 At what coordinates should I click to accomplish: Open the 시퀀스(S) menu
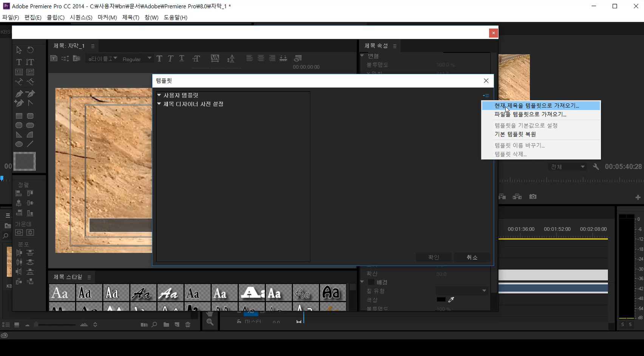81,17
